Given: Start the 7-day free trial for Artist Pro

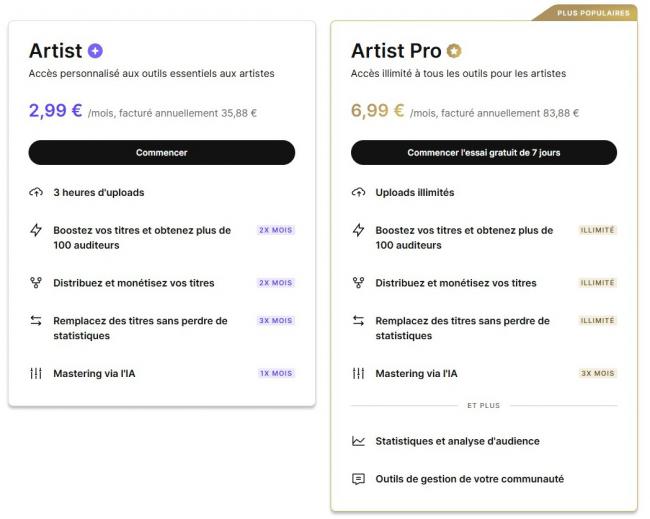Looking at the screenshot, I should pyautogui.click(x=484, y=153).
